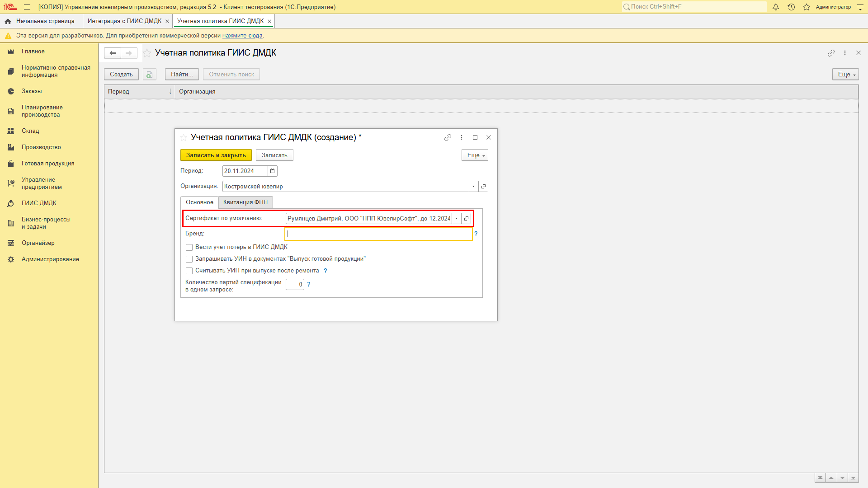Viewport: 868px width, 488px height.
Task: Go back with the left arrow button
Action: (x=113, y=53)
